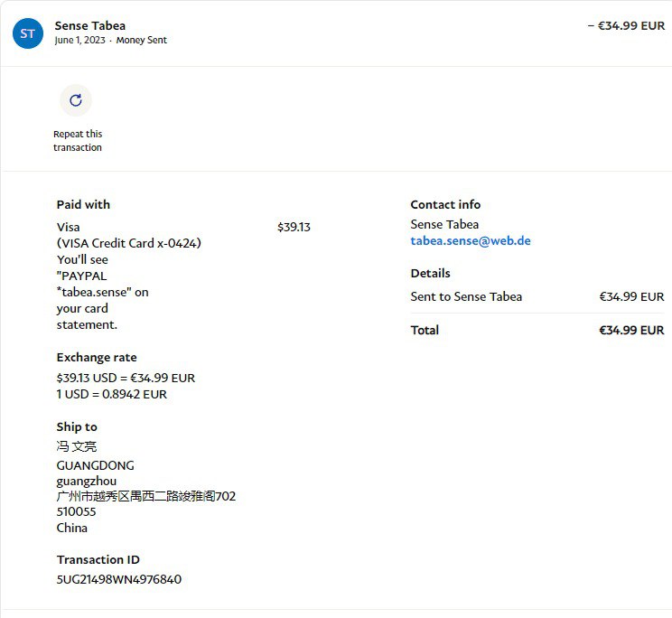Click the postal code 510055
Image resolution: width=672 pixels, height=618 pixels.
click(x=76, y=511)
